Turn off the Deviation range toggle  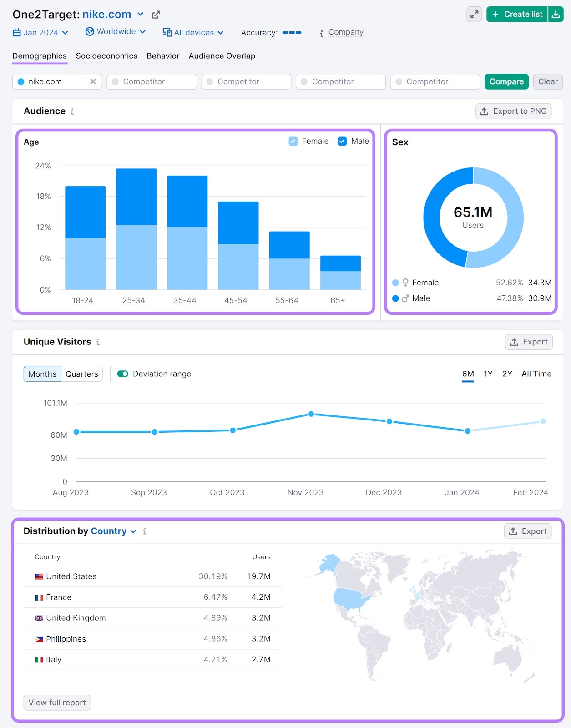pyautogui.click(x=123, y=374)
